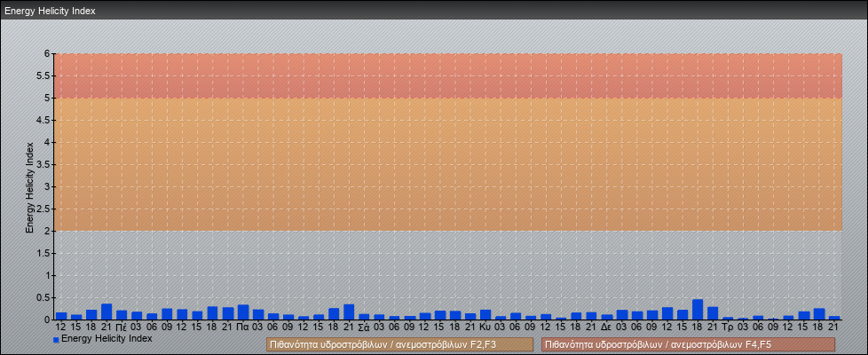Click the y-axis label 3
The image size is (868, 355).
pos(48,186)
